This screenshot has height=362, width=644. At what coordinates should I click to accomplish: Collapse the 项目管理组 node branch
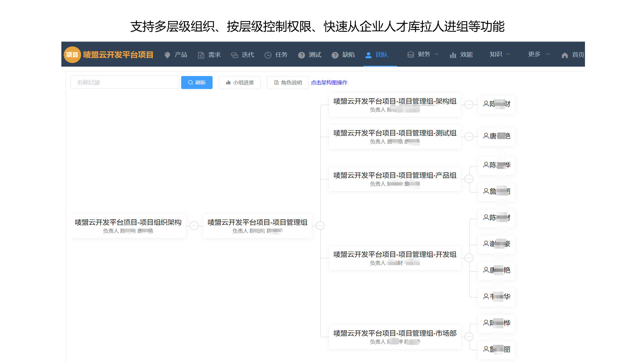click(x=320, y=226)
